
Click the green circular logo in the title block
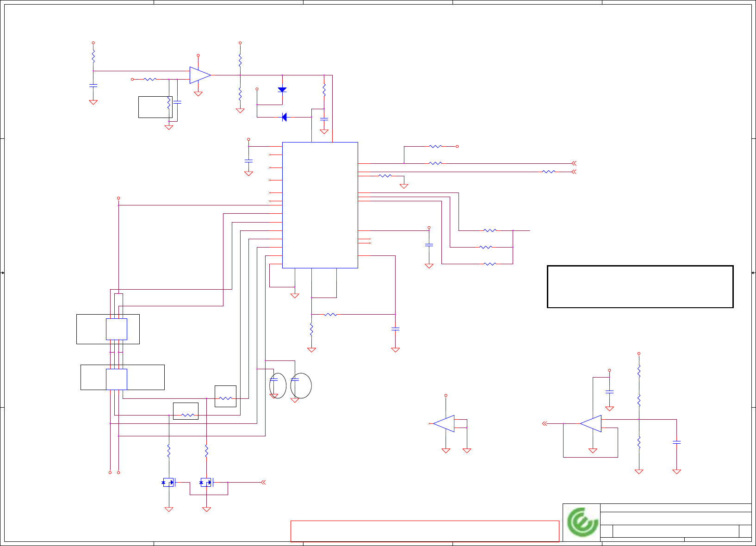click(582, 522)
